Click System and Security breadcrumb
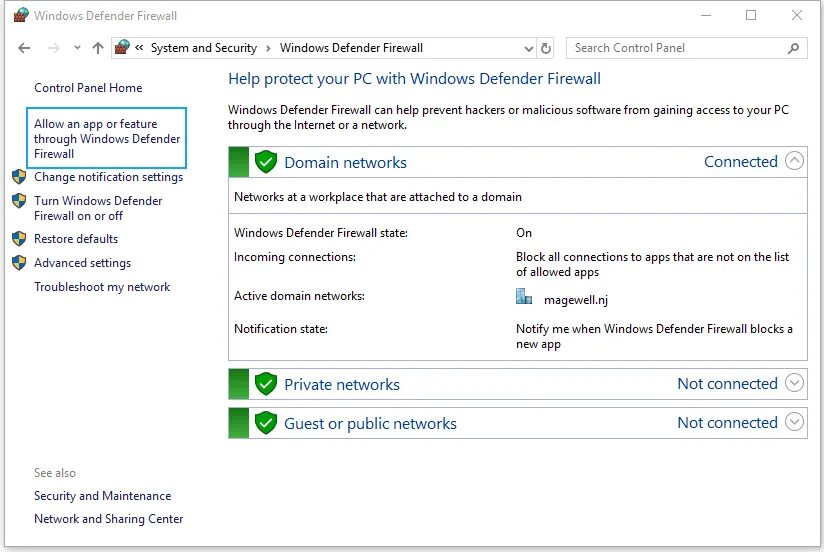 [x=204, y=48]
